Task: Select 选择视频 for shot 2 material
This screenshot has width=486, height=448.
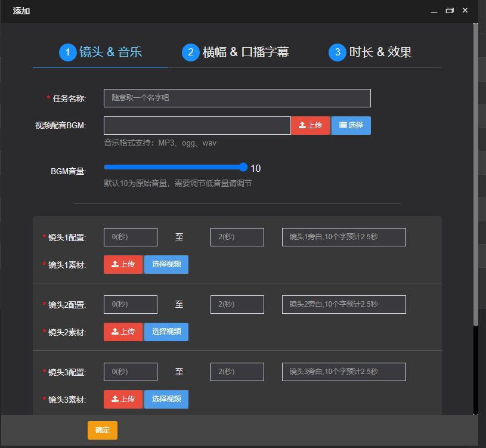Action: (x=166, y=332)
